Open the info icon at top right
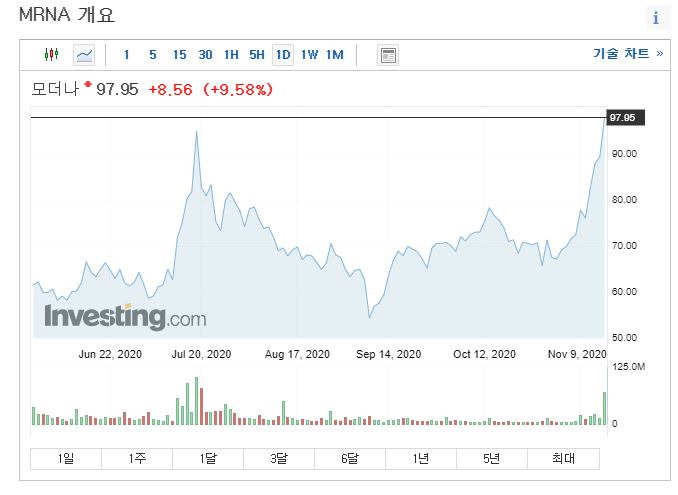678x495 pixels. coord(656,18)
